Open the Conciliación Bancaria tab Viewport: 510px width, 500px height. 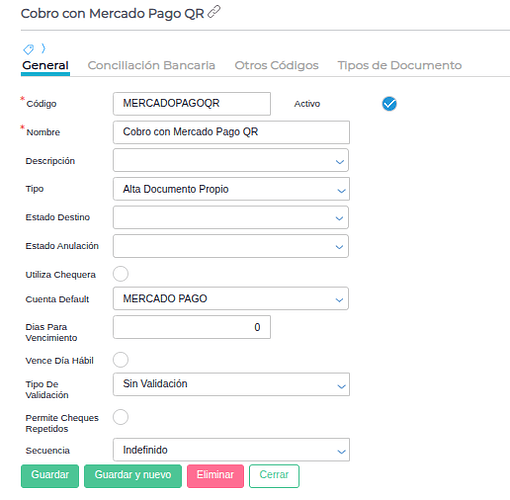[151, 65]
